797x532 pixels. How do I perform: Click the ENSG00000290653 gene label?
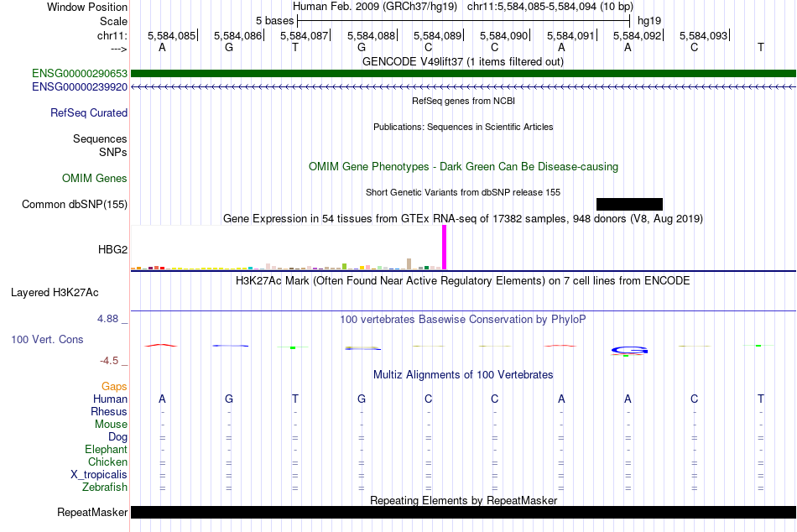click(x=80, y=74)
